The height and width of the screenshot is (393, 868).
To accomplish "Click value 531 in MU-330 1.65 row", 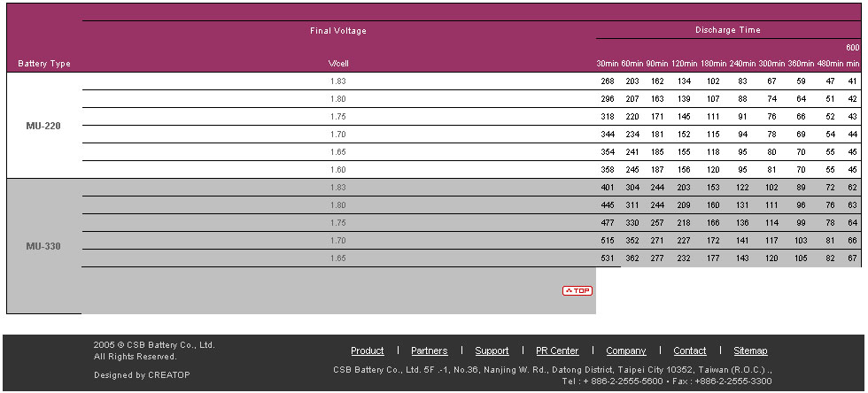I will point(608,258).
